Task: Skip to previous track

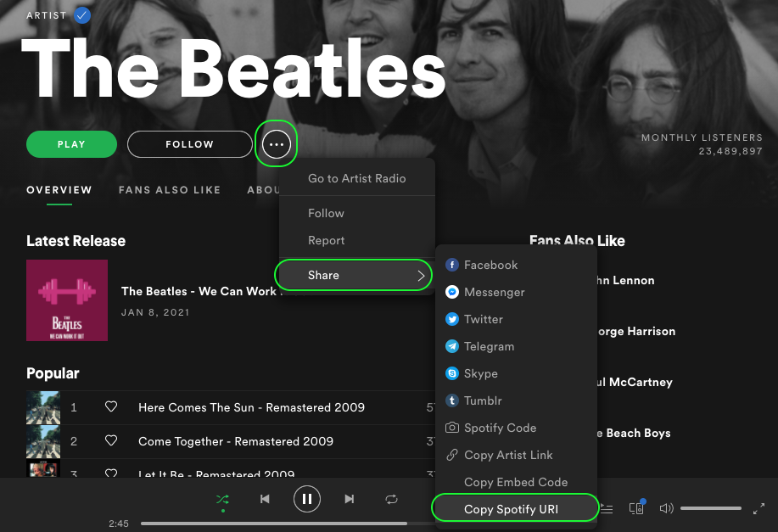Action: pyautogui.click(x=265, y=499)
